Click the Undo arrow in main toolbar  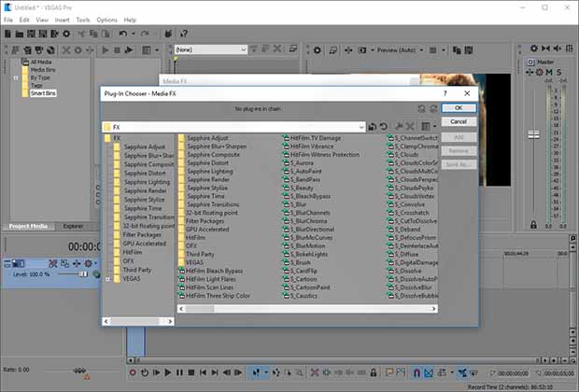123,34
